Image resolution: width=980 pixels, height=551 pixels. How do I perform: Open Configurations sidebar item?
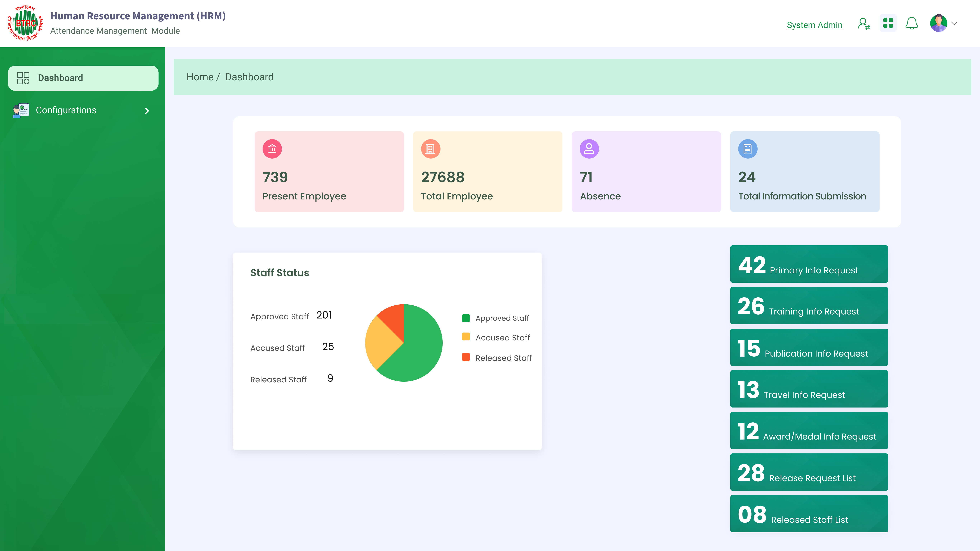(66, 110)
